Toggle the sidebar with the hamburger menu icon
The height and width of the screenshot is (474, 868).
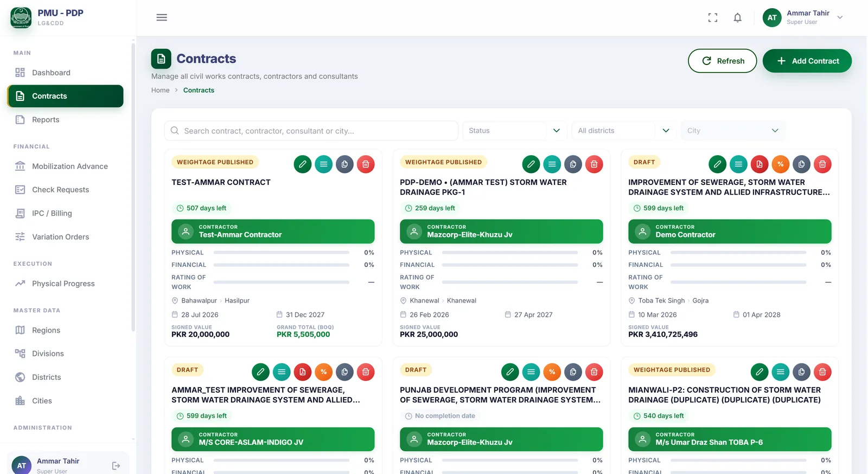pos(162,17)
